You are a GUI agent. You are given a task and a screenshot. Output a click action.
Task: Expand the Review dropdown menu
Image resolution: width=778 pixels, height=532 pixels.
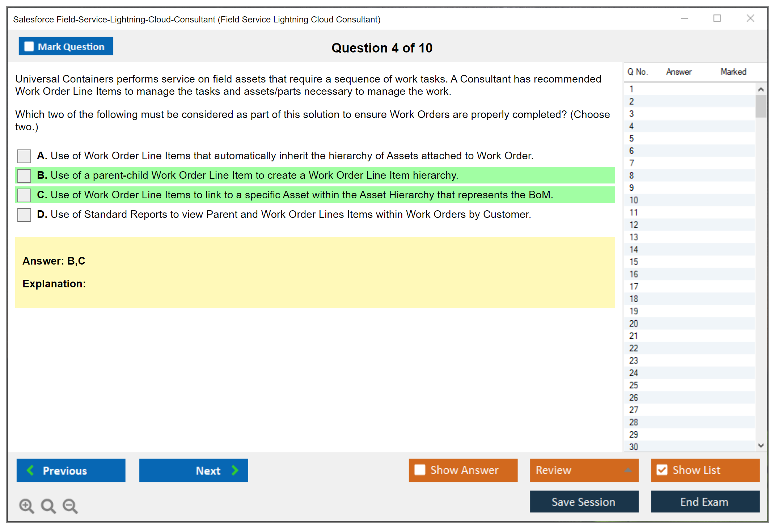pyautogui.click(x=628, y=470)
